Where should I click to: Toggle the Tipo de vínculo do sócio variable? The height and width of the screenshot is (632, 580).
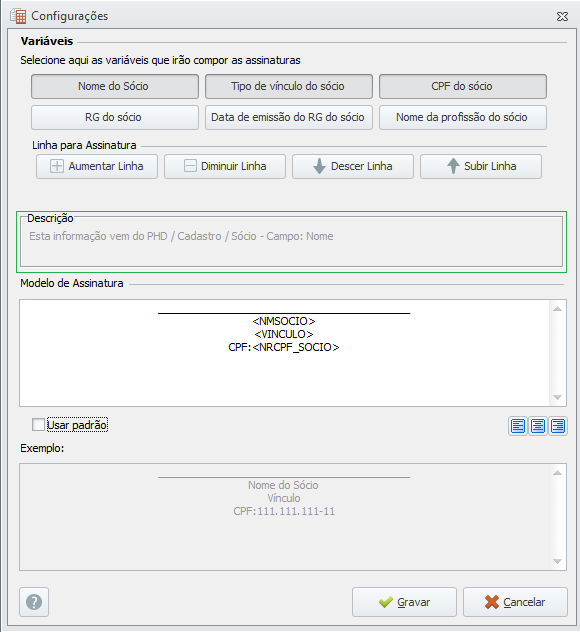pyautogui.click(x=289, y=86)
